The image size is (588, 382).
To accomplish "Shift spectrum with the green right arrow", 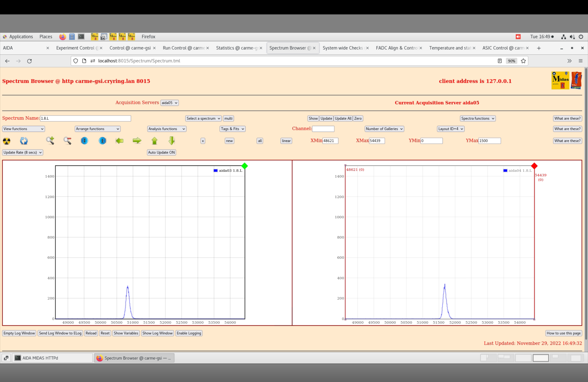I will point(137,141).
